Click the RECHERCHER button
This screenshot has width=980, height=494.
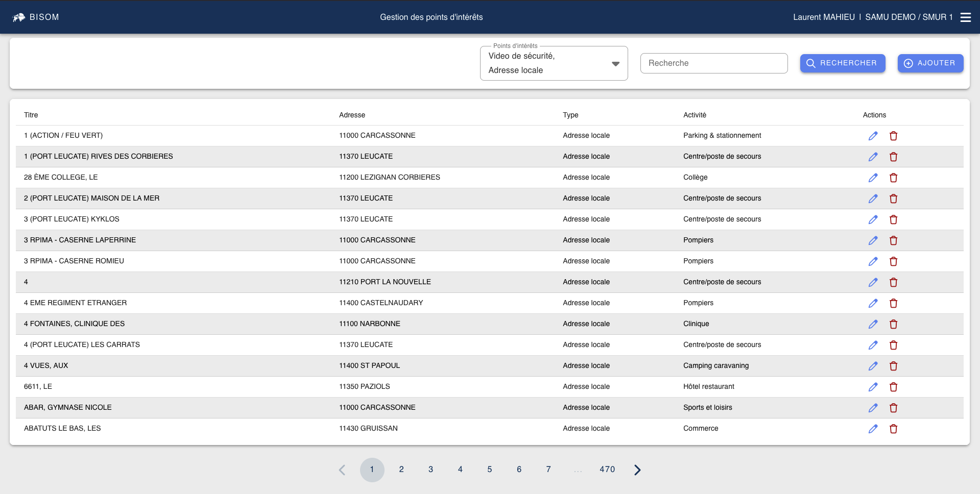(x=843, y=63)
